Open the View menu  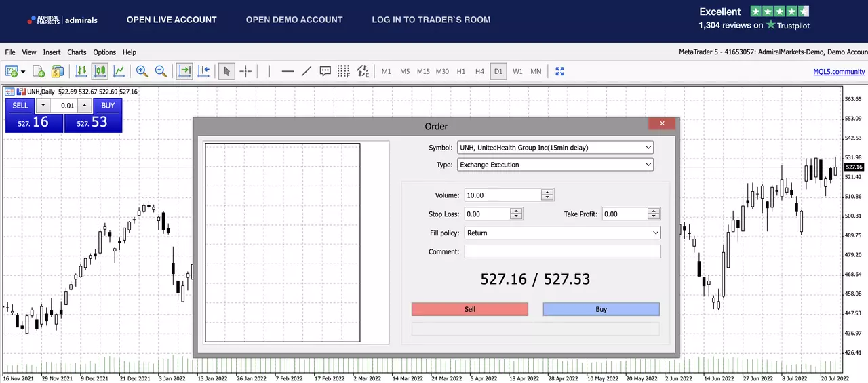pyautogui.click(x=29, y=52)
